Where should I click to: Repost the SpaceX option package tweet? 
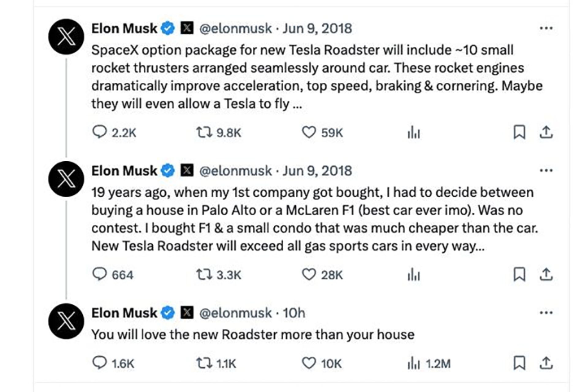tap(204, 133)
